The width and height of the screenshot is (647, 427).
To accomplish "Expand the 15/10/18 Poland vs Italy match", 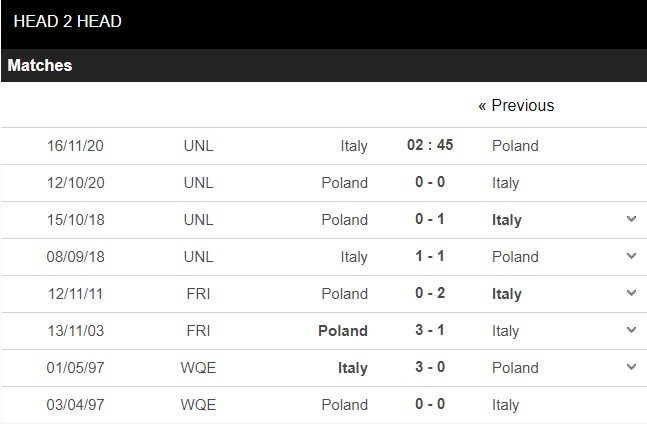I will [631, 219].
